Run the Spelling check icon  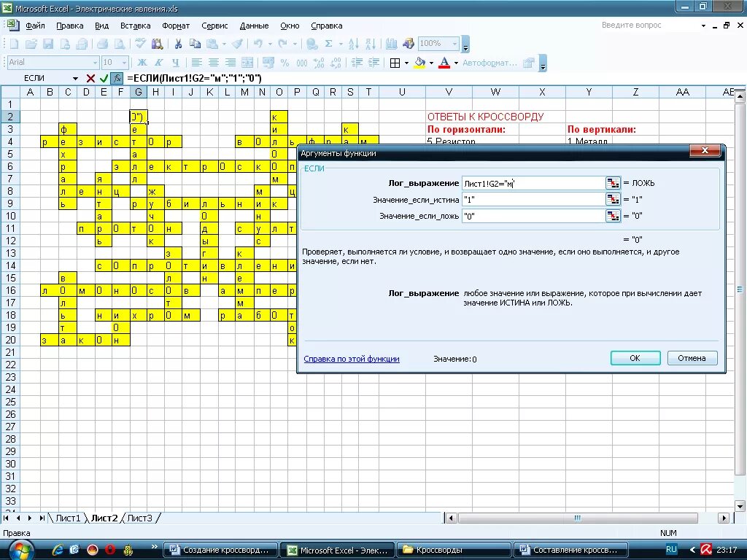(x=140, y=44)
